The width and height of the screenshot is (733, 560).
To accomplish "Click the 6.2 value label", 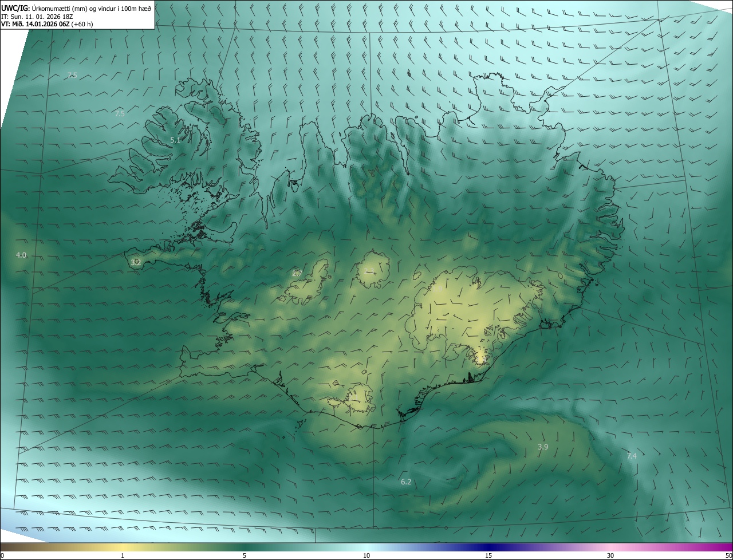I will 406,482.
